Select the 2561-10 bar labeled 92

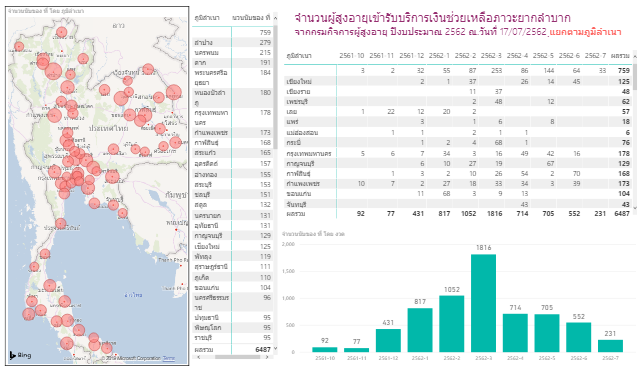coord(325,350)
